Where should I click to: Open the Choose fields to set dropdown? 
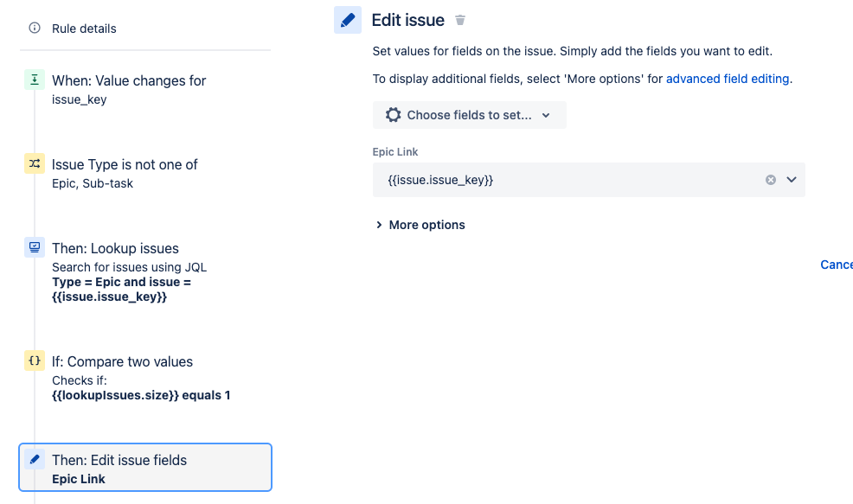pyautogui.click(x=470, y=115)
